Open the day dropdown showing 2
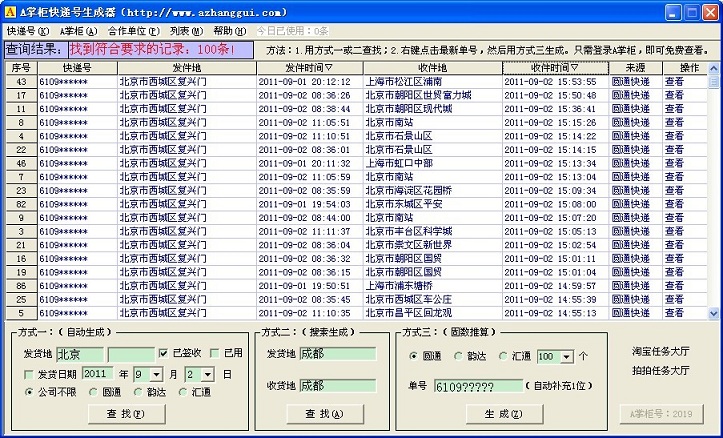This screenshot has width=723, height=438. (x=208, y=374)
